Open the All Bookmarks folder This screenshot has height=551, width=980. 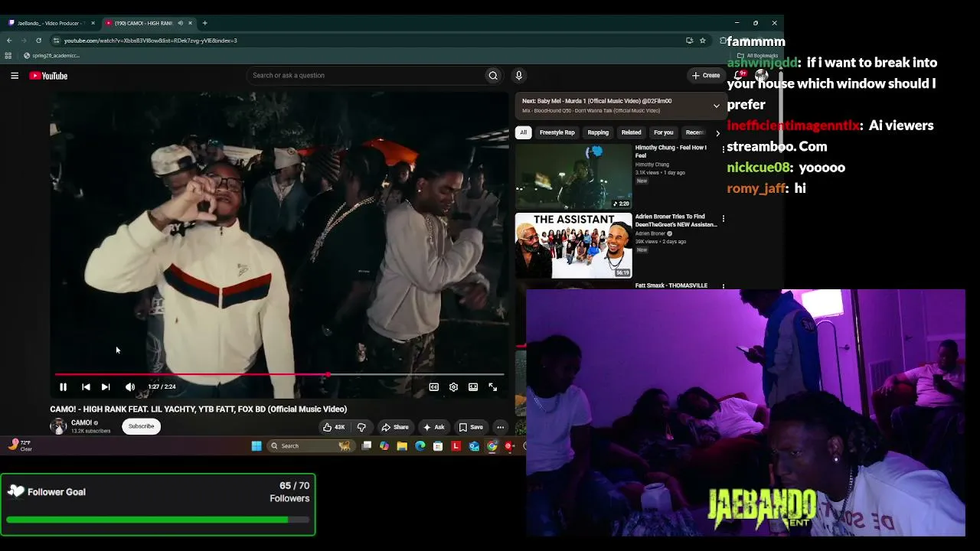pyautogui.click(x=757, y=56)
